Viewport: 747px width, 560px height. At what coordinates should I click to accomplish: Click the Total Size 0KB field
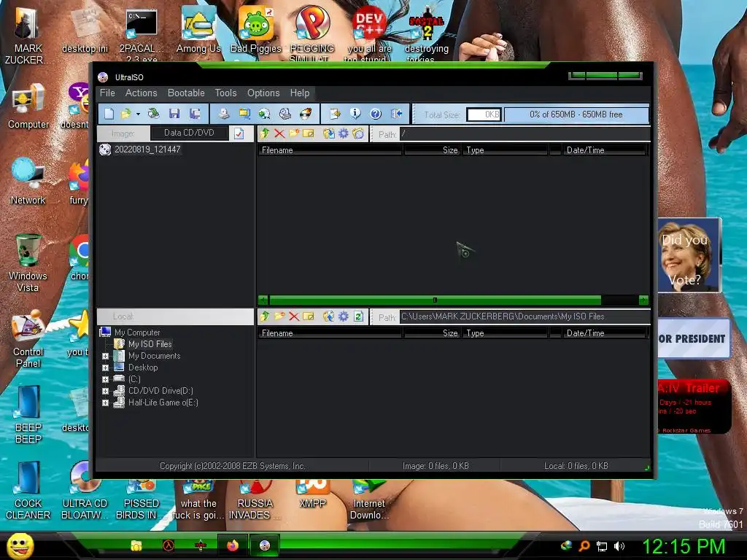point(484,114)
